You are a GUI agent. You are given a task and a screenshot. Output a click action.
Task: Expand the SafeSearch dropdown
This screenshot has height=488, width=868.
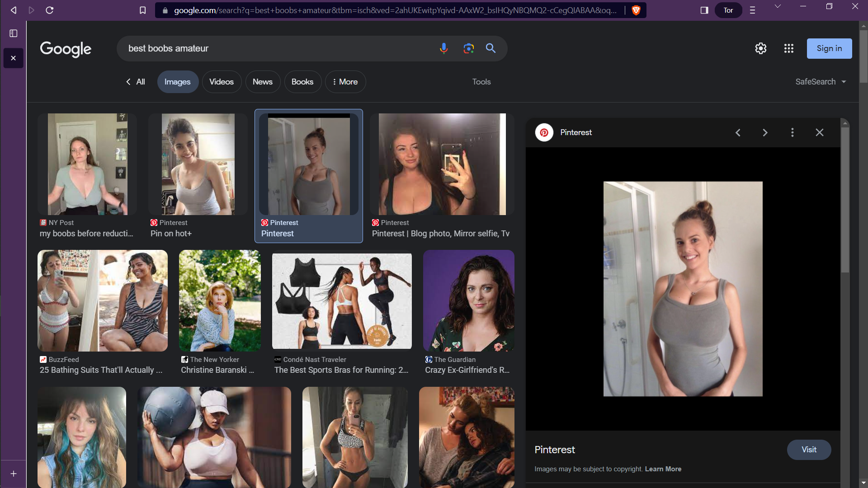[821, 82]
